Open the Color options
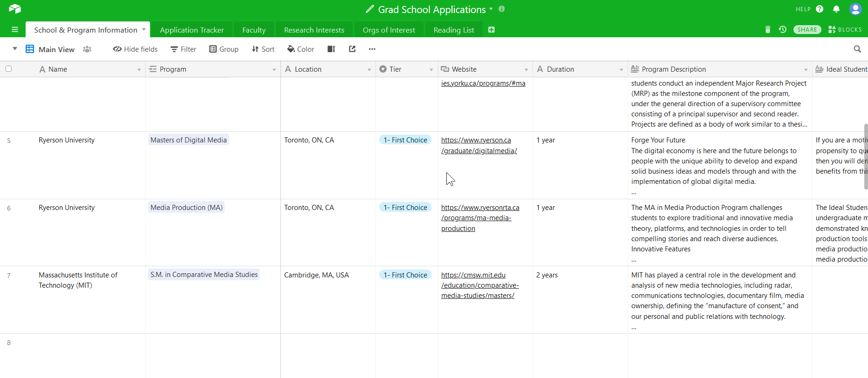 pos(301,49)
